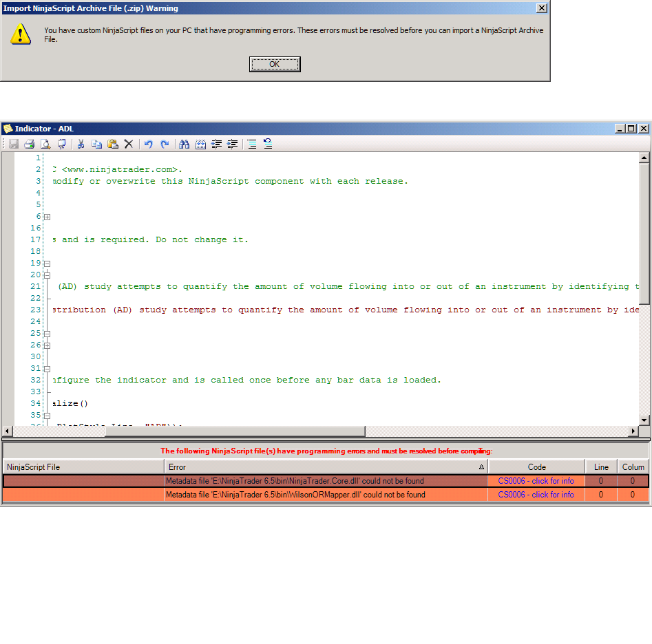The image size is (652, 644).
Task: Open Find with binoculars icon
Action: pyautogui.click(x=185, y=144)
